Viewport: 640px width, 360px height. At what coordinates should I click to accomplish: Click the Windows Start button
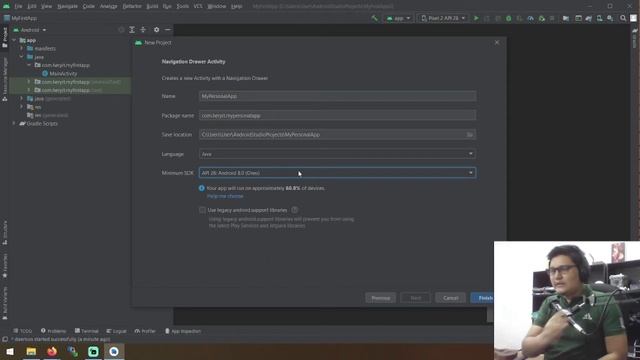click(10, 351)
